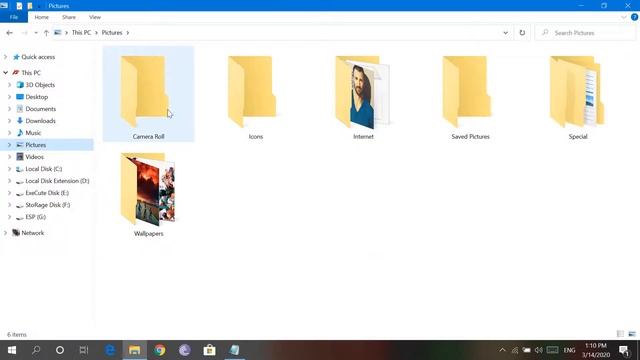Expand Downloads tree node arrow
640x360 pixels.
coord(9,121)
